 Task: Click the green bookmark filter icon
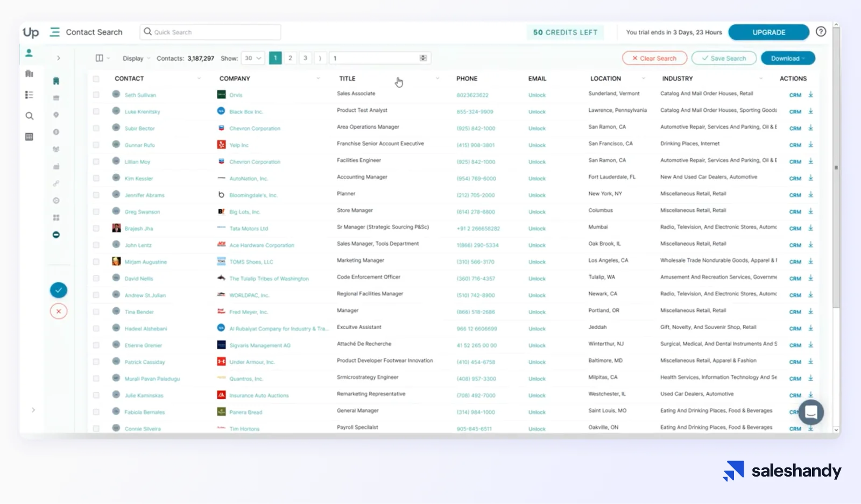point(56,81)
